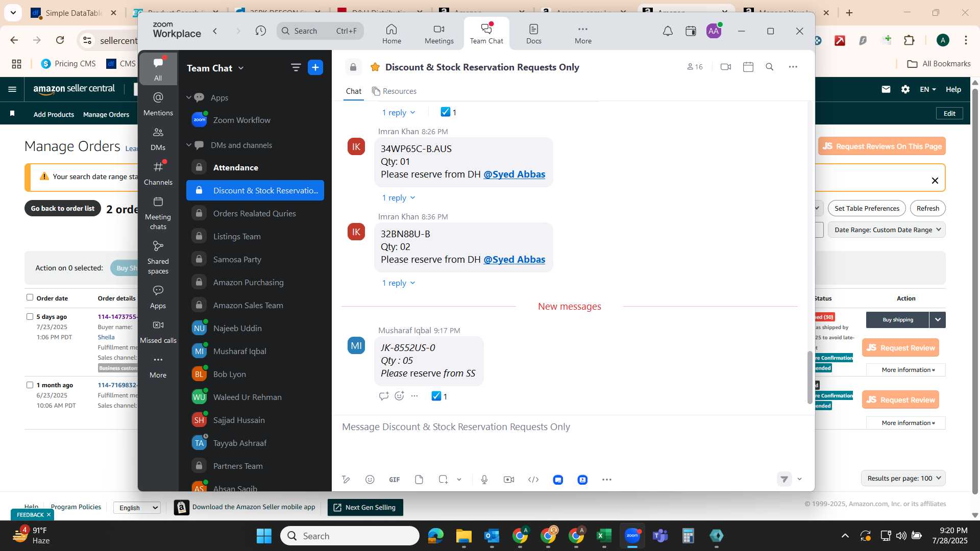
Task: Open the format text pen icon in composer
Action: pyautogui.click(x=346, y=480)
